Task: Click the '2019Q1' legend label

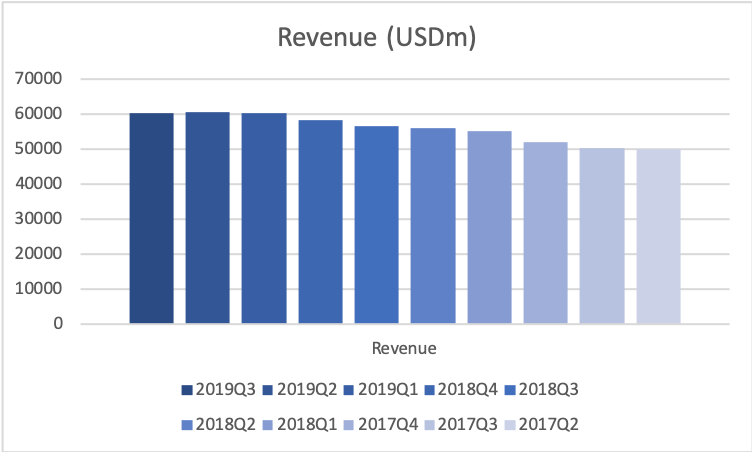Action: coord(388,390)
